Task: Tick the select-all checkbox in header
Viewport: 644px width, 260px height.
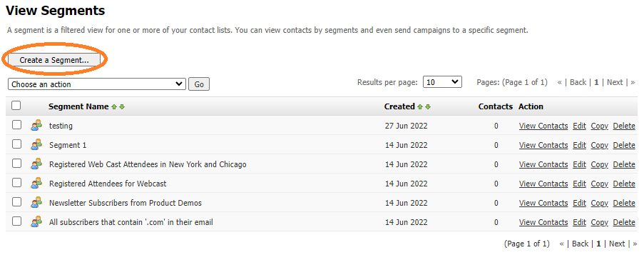Action: click(x=16, y=106)
